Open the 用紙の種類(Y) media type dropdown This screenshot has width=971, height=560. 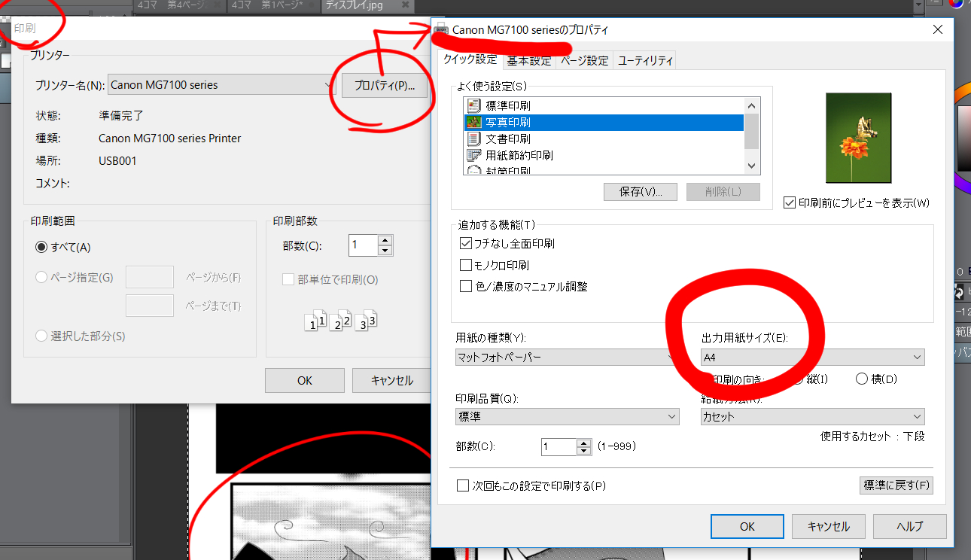(568, 357)
